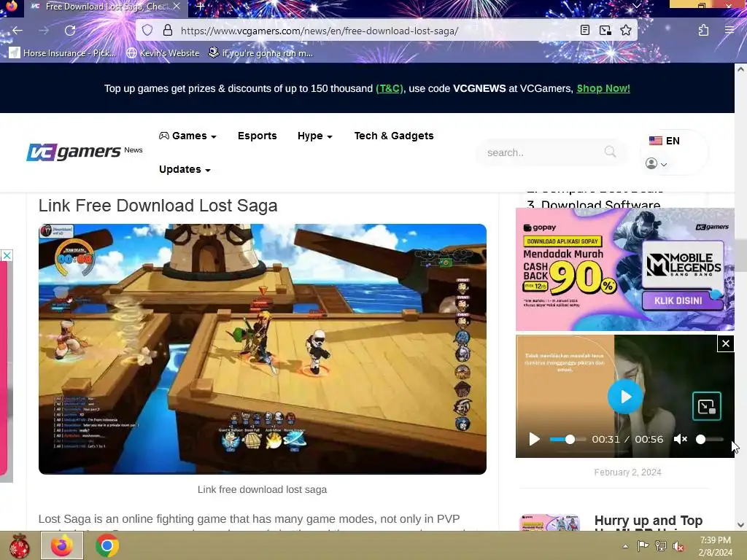Click the Shop Now! link
Image resolution: width=747 pixels, height=560 pixels.
point(603,88)
